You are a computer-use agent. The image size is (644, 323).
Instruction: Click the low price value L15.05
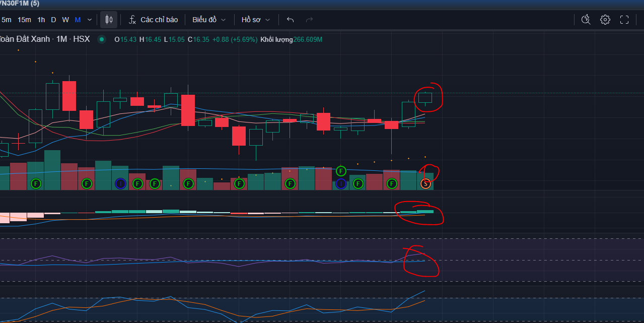174,39
